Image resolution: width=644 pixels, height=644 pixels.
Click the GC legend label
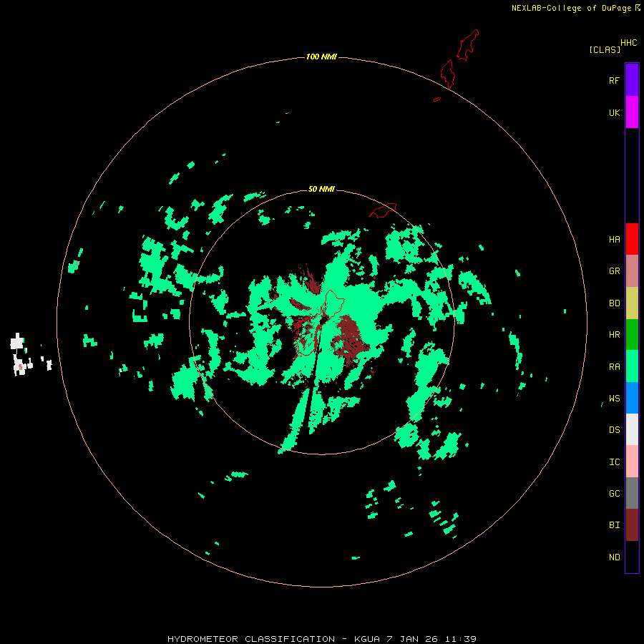pyautogui.click(x=614, y=494)
